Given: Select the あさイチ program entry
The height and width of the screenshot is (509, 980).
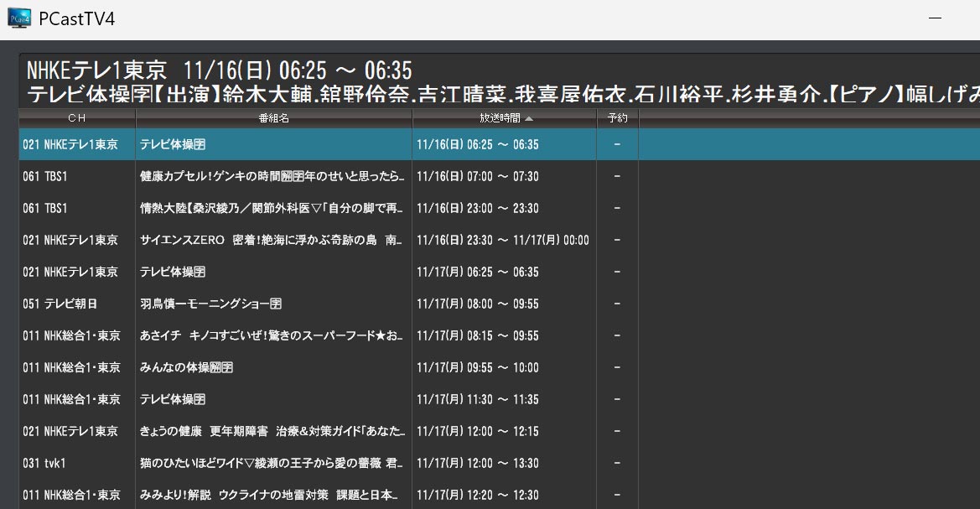Looking at the screenshot, I should 272,336.
